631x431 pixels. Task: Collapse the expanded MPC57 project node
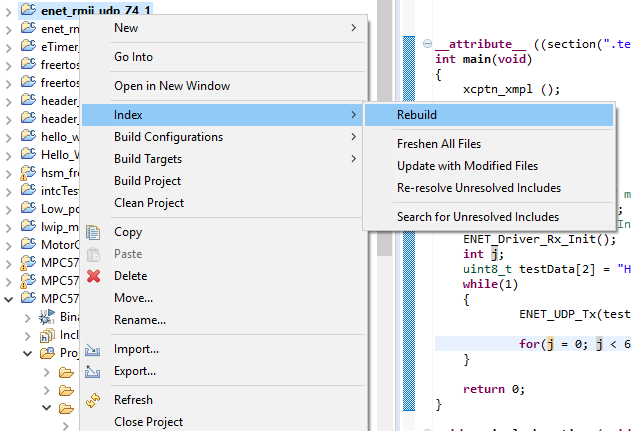click(x=8, y=299)
